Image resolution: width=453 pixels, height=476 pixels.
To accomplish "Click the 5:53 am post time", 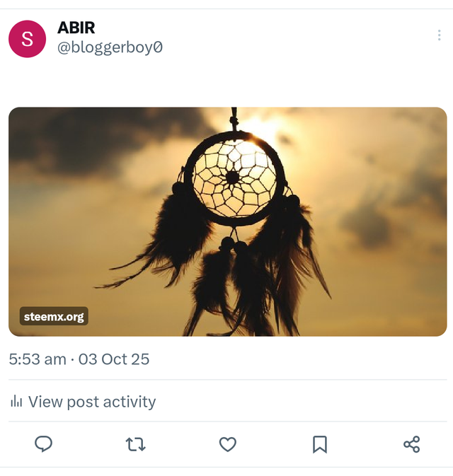I will coord(38,359).
